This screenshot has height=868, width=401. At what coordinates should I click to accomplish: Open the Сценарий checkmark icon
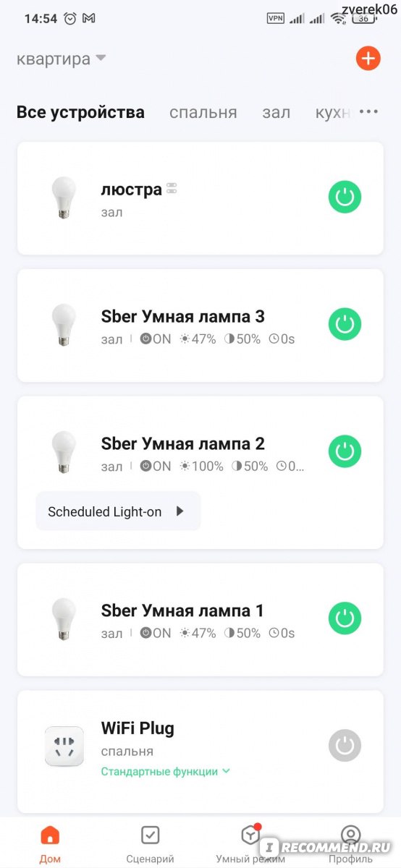point(150,835)
